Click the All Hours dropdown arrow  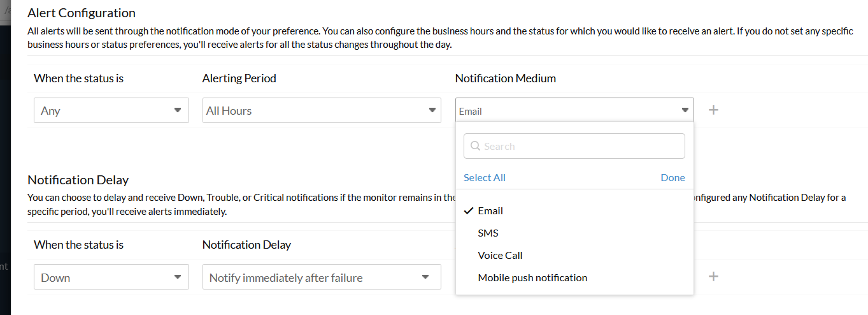[432, 110]
